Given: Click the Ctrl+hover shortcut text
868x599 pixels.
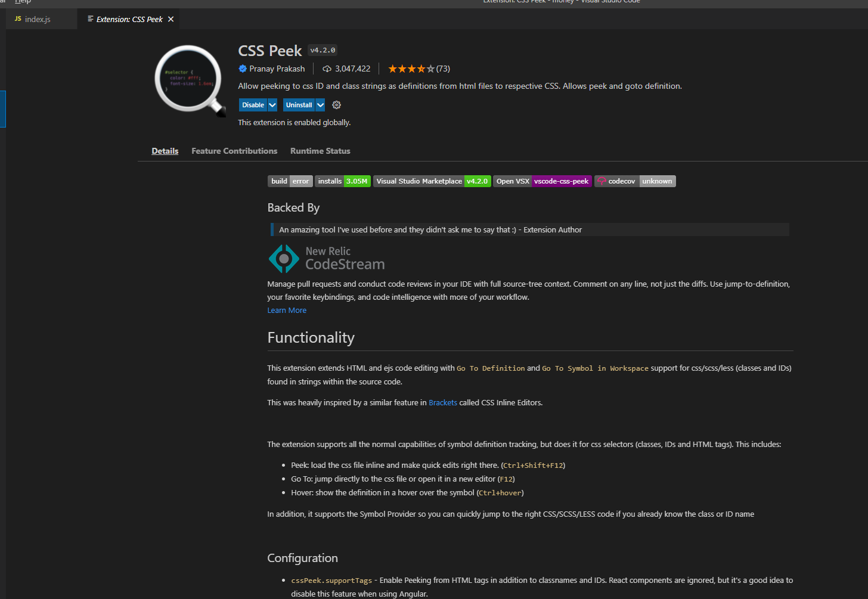Looking at the screenshot, I should click(x=500, y=493).
